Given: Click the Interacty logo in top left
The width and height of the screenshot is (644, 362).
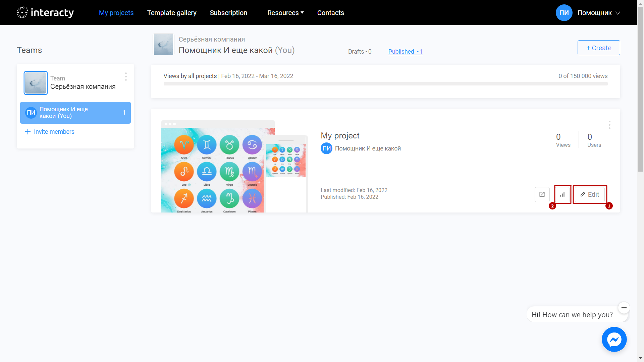Looking at the screenshot, I should click(44, 12).
